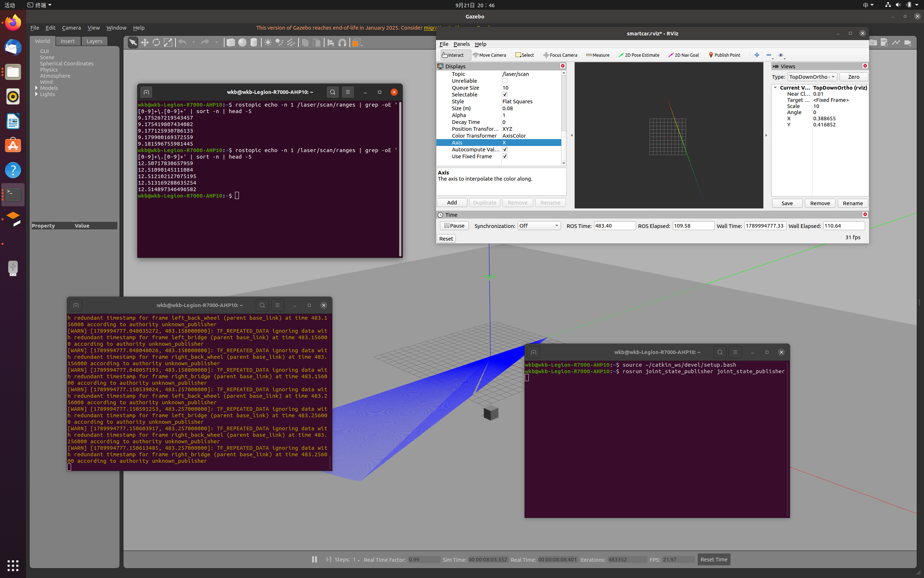Viewport: 924px width, 578px height.
Task: Show applications grid in Ubuntu dock
Action: (x=13, y=565)
